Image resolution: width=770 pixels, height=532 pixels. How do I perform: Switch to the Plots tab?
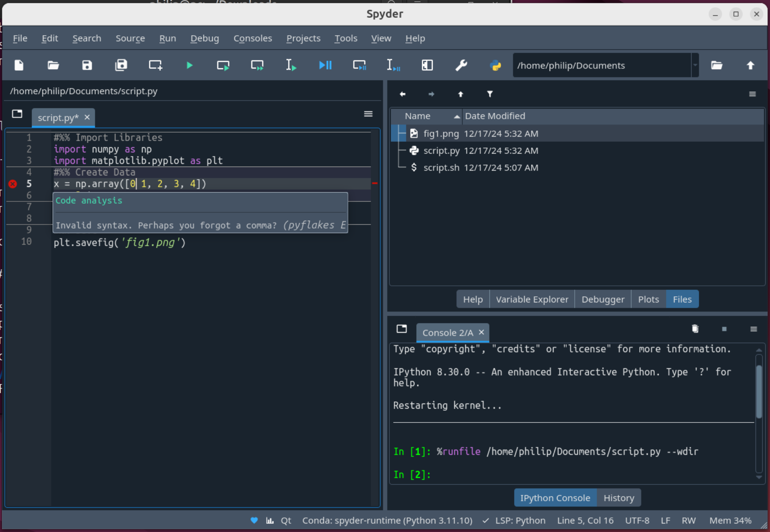coord(648,299)
